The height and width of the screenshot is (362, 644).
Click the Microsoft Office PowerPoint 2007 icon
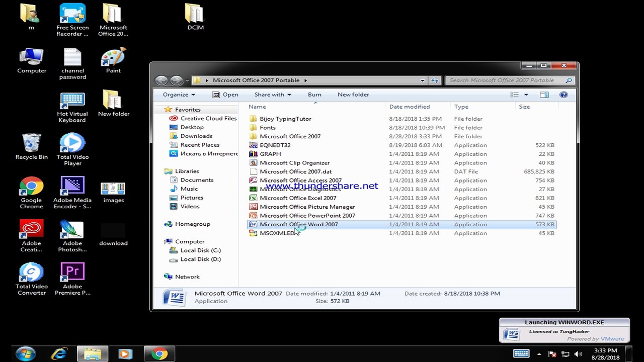254,216
